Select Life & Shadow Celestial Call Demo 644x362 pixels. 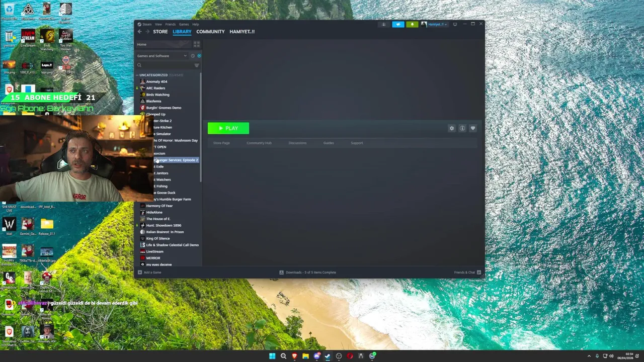click(172, 245)
